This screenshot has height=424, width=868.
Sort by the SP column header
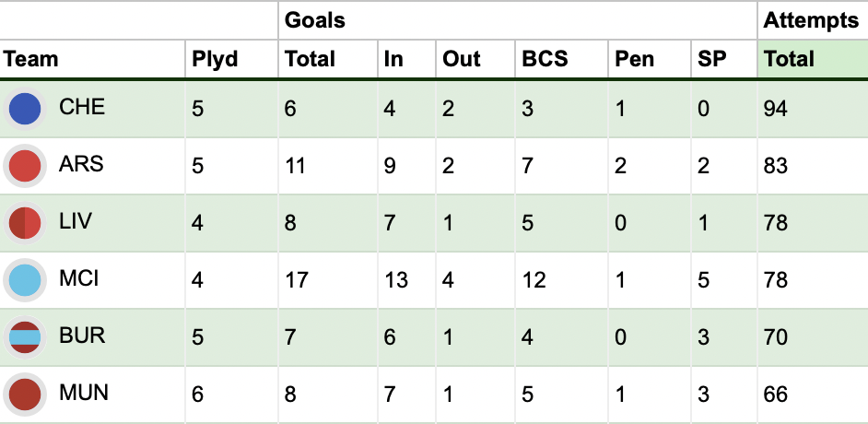tap(712, 60)
